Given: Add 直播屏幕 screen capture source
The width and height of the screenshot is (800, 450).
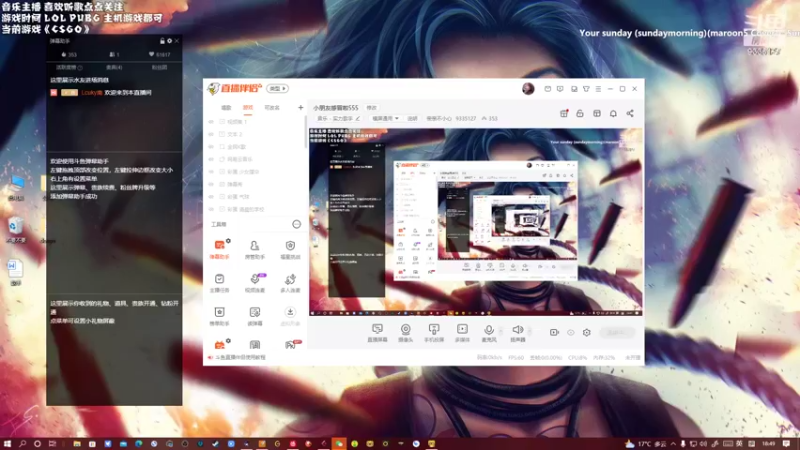Looking at the screenshot, I should coord(378,333).
